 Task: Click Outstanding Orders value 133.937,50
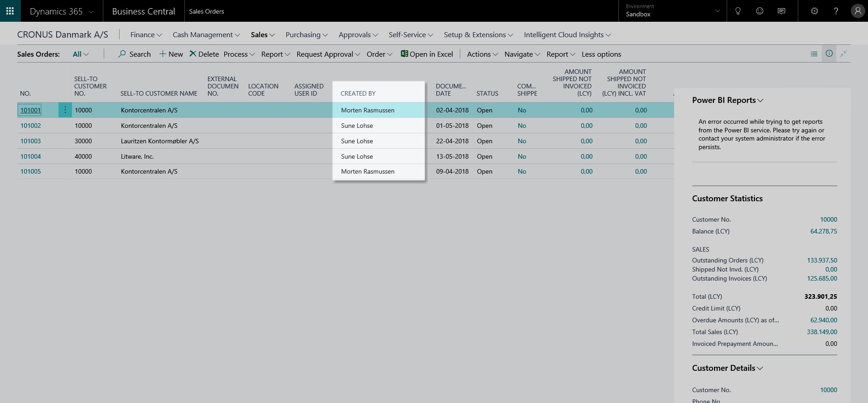click(822, 260)
